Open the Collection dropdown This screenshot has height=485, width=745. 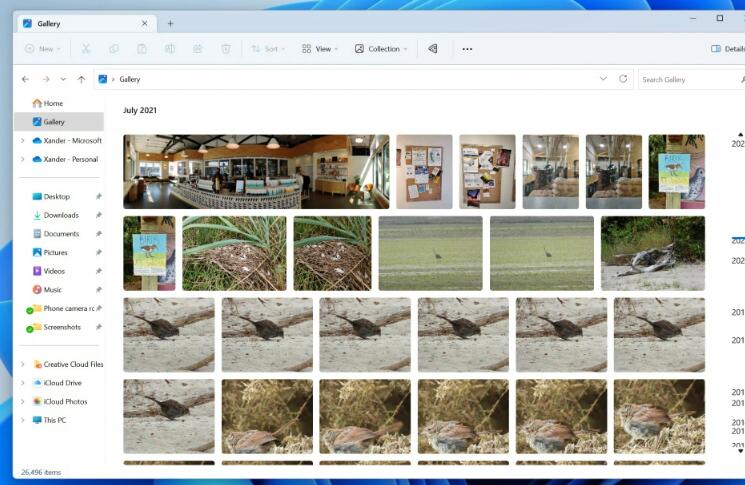[381, 49]
